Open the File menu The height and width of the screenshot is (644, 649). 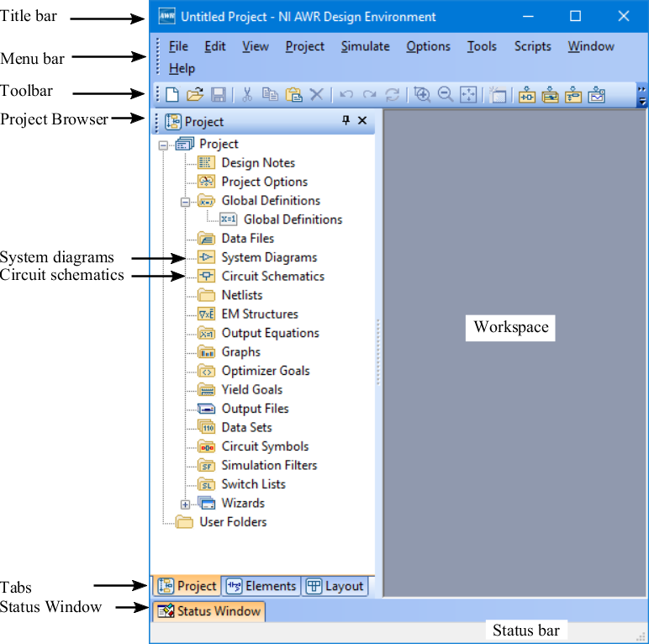pyautogui.click(x=178, y=46)
